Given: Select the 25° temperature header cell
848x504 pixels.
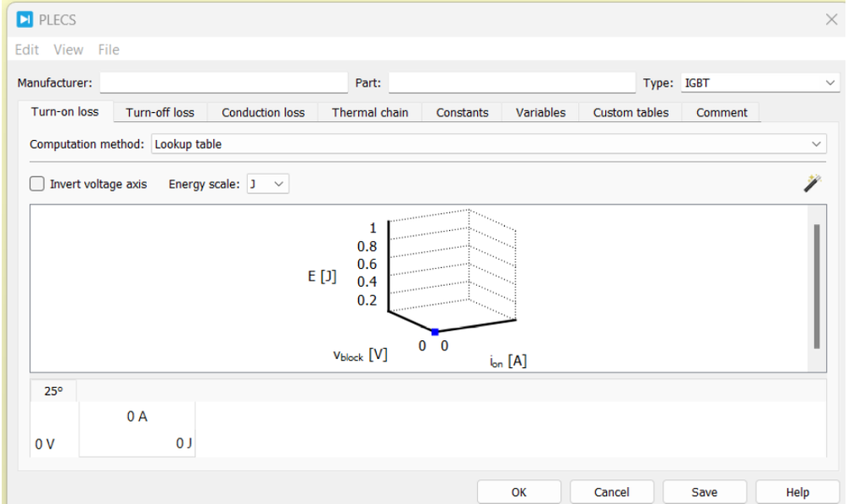Looking at the screenshot, I should (52, 390).
